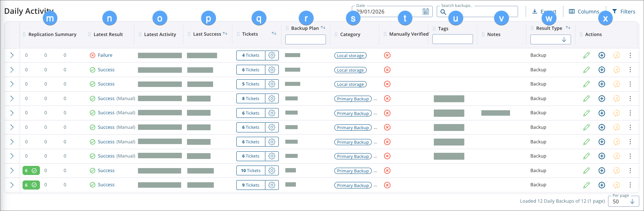Click the search magnifier icon
Screen dimensions: 644x211
coord(443,12)
